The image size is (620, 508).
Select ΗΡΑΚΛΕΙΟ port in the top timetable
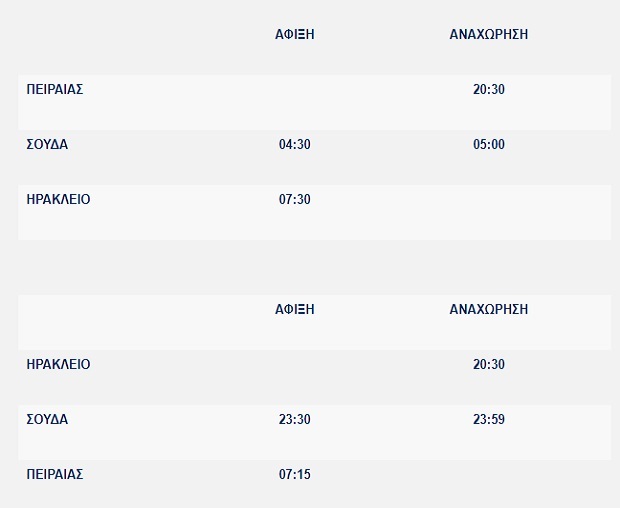point(58,199)
